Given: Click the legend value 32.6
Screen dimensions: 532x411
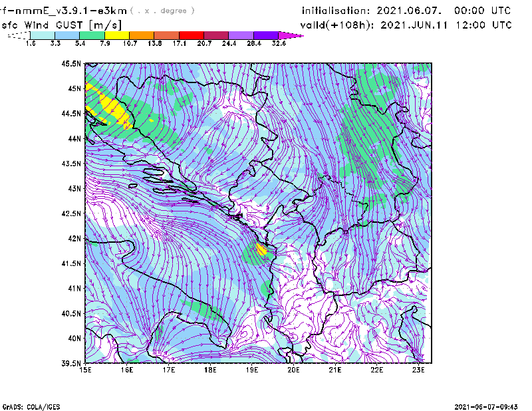Looking at the screenshot, I should (279, 43).
